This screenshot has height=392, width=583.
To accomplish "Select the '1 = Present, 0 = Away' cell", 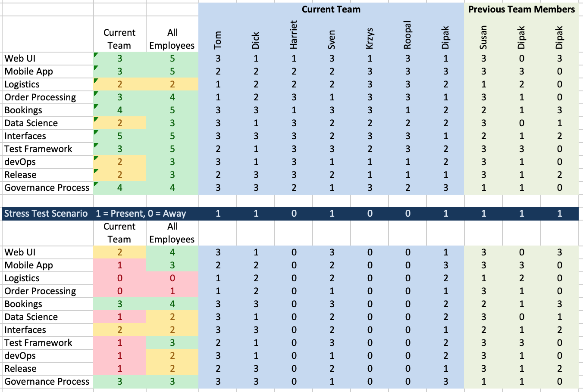I will pos(141,214).
